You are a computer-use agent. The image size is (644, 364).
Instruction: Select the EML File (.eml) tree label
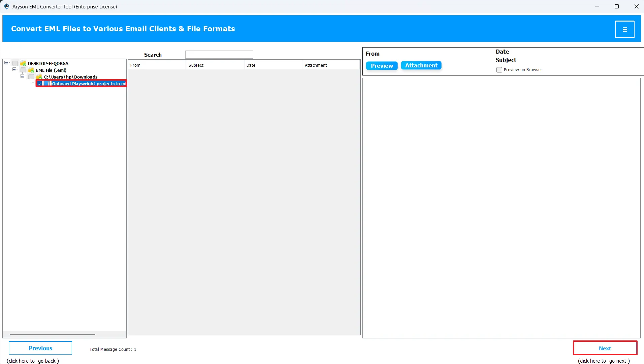51,70
